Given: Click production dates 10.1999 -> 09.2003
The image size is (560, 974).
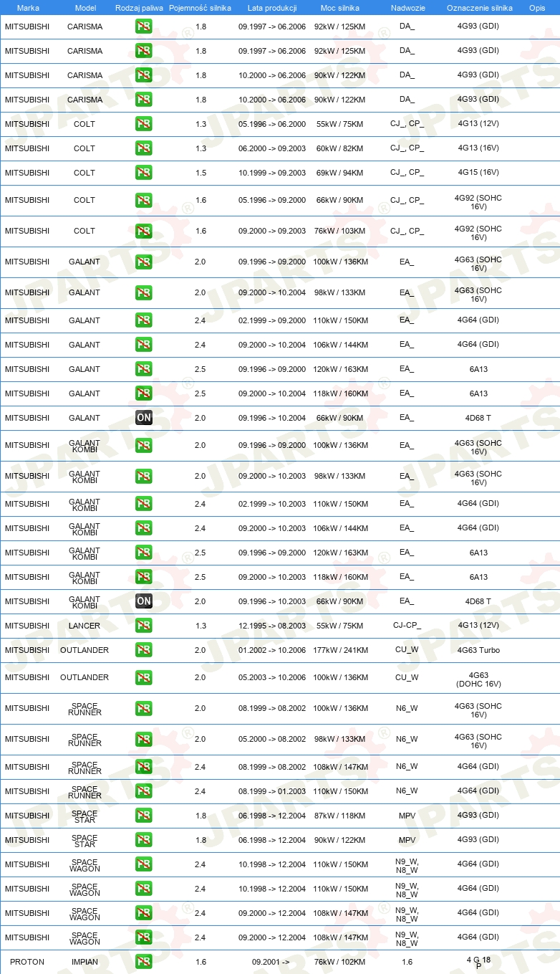Looking at the screenshot, I should click(272, 173).
